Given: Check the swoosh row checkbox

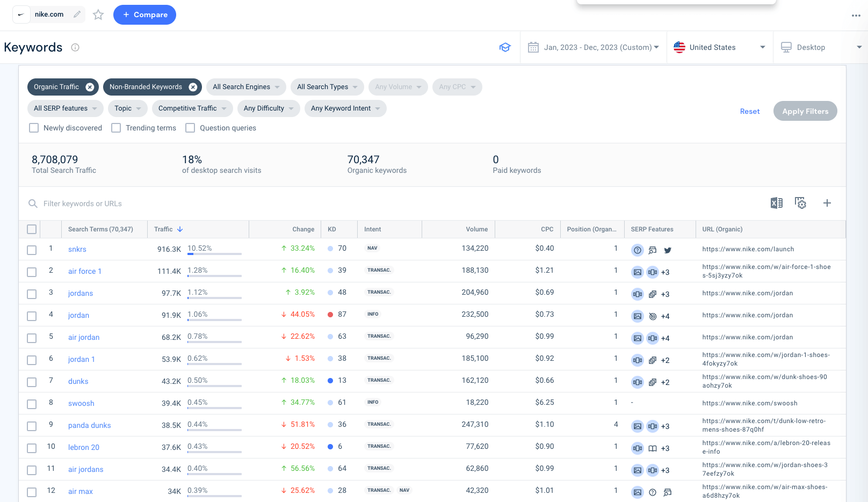Looking at the screenshot, I should [x=32, y=404].
